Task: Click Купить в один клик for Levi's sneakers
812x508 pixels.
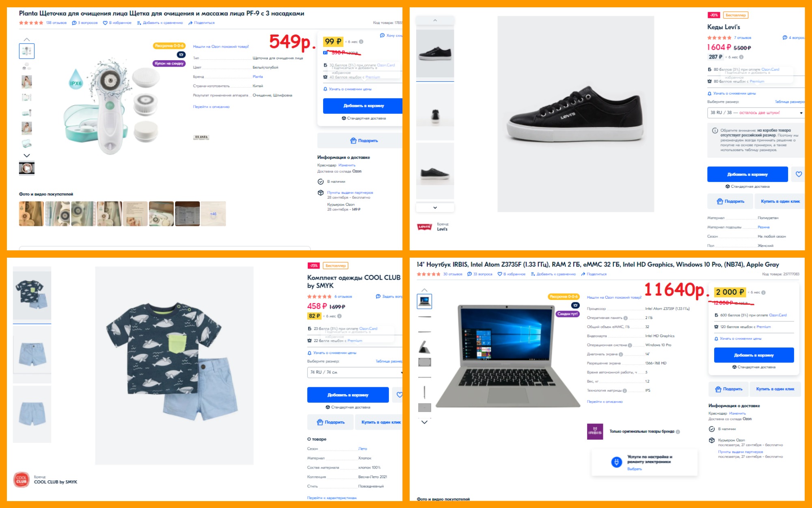Action: pos(780,202)
